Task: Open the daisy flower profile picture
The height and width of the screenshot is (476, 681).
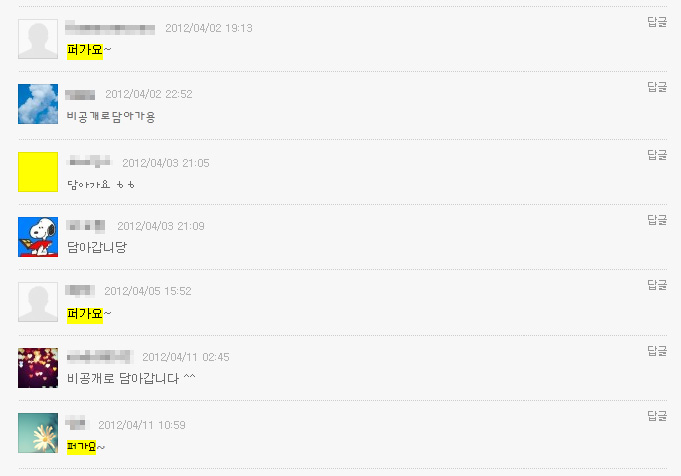Action: pyautogui.click(x=38, y=433)
